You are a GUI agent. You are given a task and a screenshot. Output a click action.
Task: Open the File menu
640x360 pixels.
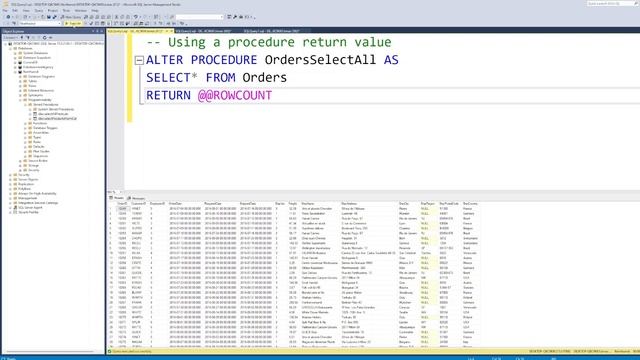tap(5, 11)
